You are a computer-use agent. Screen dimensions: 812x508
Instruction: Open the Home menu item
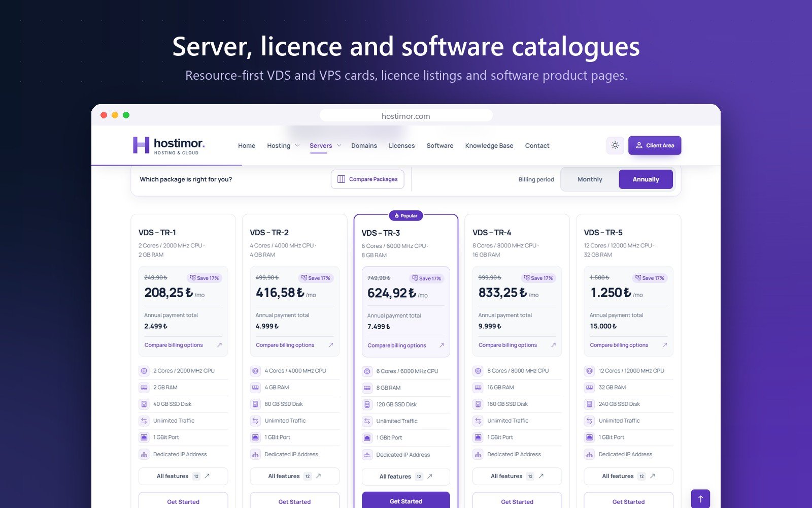[x=247, y=146]
